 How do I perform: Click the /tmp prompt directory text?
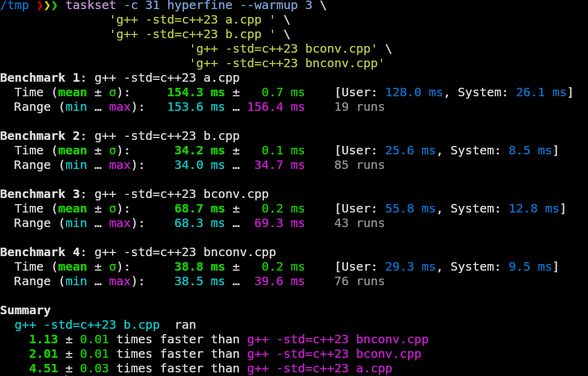tap(15, 5)
